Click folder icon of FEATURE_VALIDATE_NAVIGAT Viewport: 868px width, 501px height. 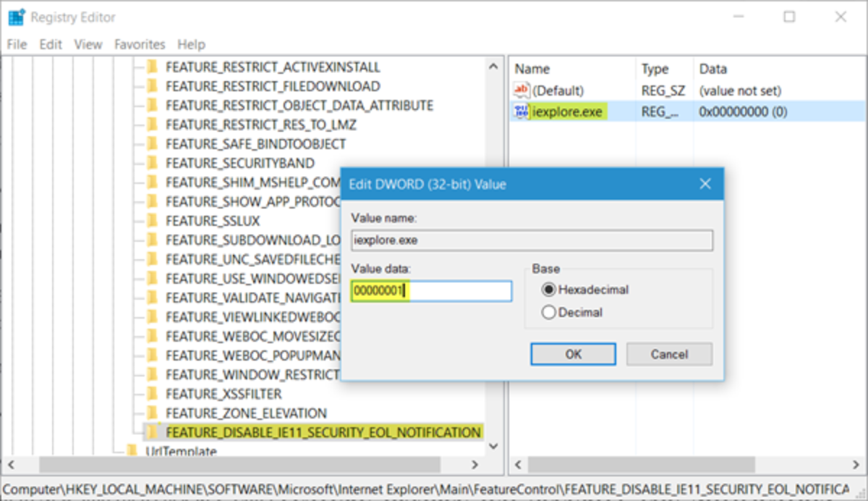(x=152, y=298)
